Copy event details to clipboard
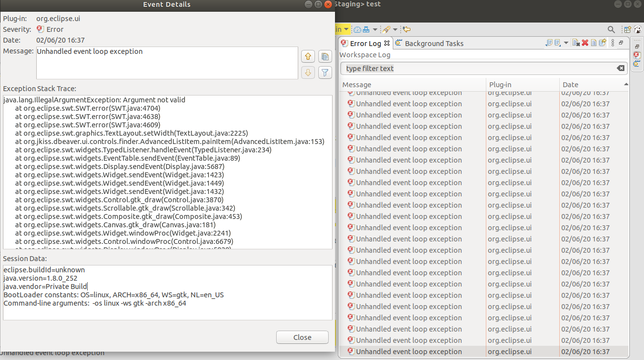The height and width of the screenshot is (360, 644). tap(325, 56)
